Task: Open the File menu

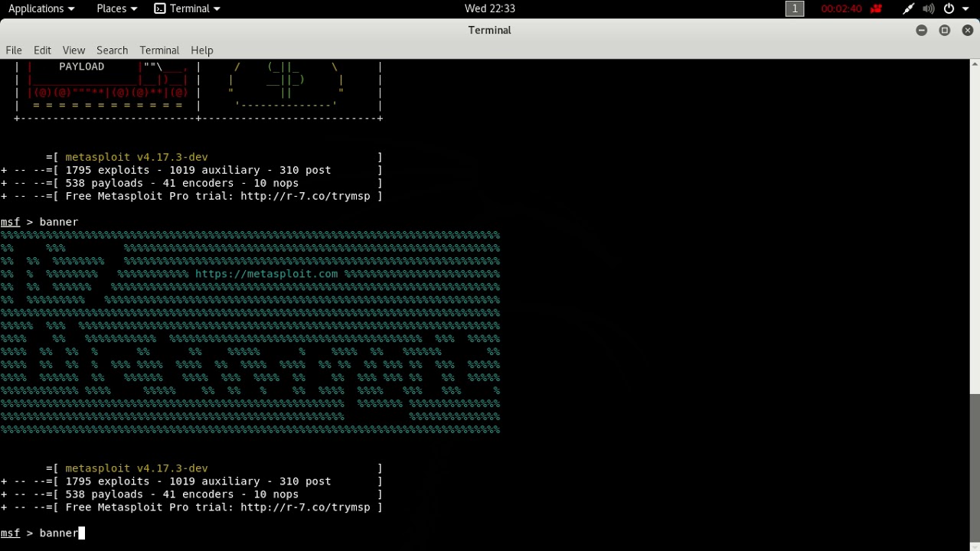Action: pos(14,50)
